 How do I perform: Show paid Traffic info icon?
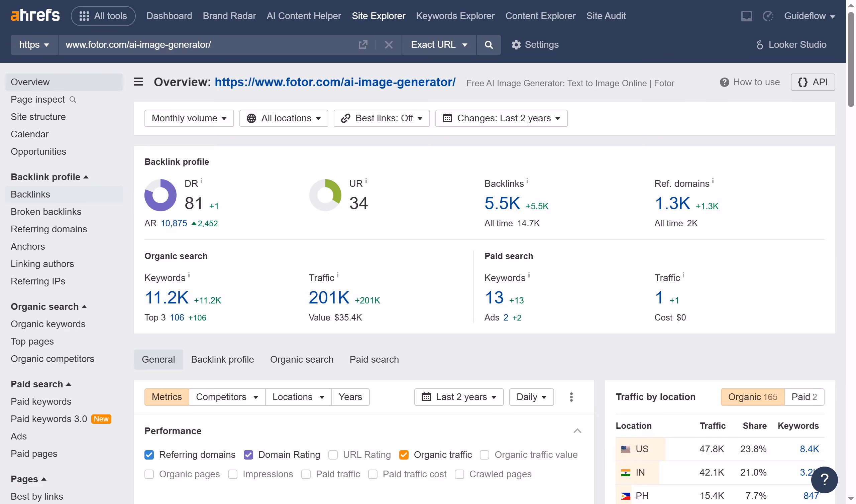(x=683, y=275)
